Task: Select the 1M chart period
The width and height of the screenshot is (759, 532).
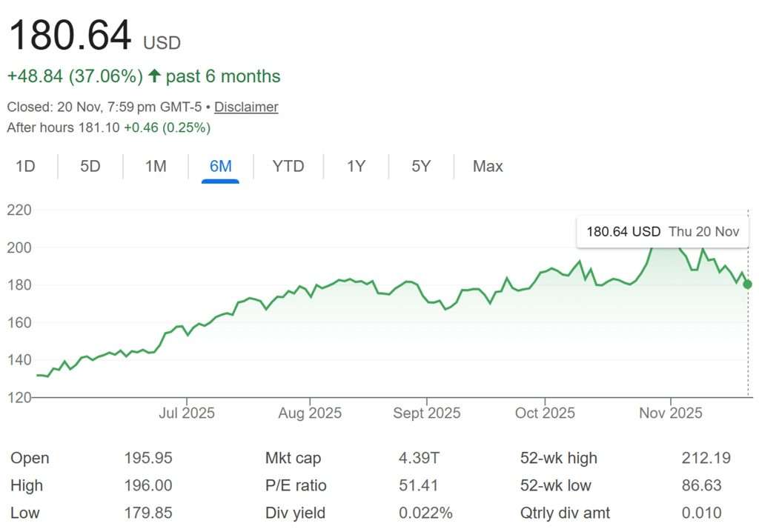Action: (155, 166)
